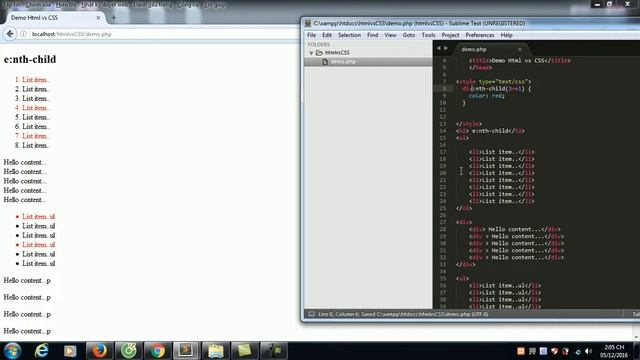The image size is (640, 360).
Task: Click Sublime status bar panel switcher icon
Action: pos(312,314)
